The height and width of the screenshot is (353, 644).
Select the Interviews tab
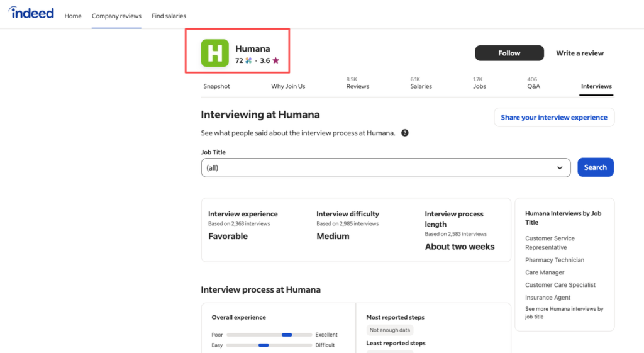(596, 86)
